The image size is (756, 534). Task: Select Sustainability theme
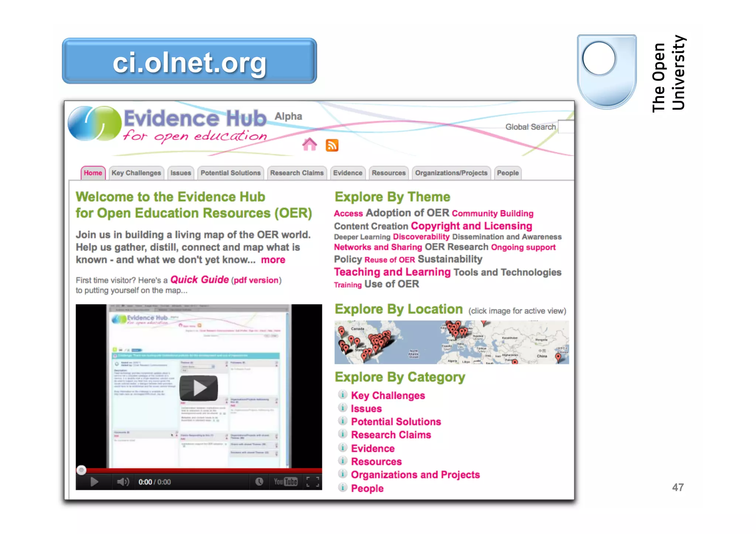coord(450,259)
